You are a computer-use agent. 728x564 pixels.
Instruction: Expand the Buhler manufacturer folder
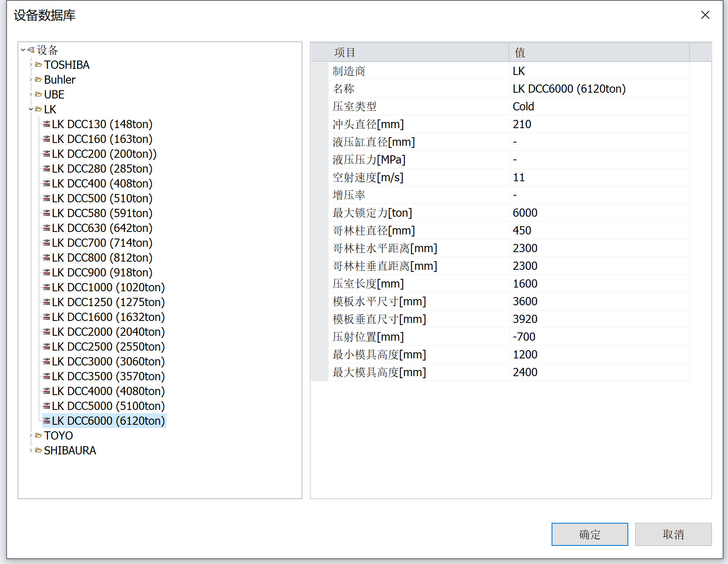point(31,80)
